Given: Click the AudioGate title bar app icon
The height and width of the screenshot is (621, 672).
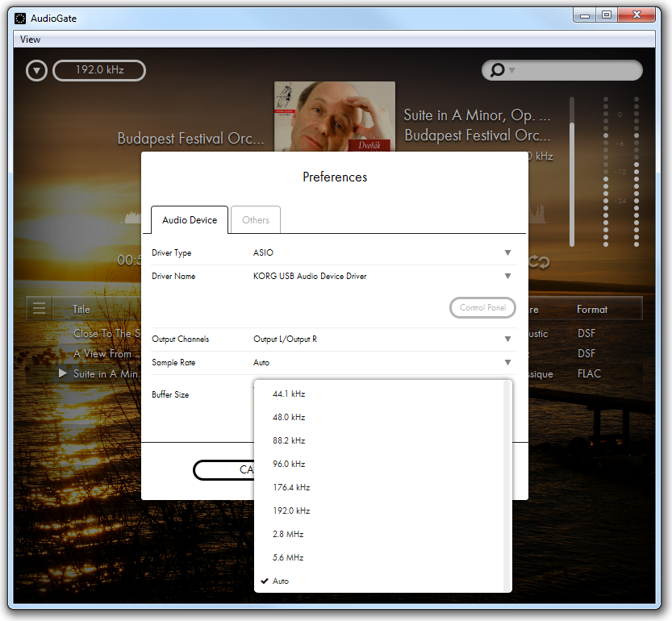Looking at the screenshot, I should 20,19.
